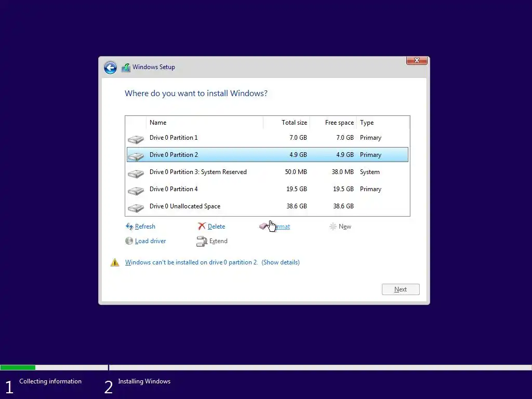Click the System Reserved partition drive icon
Viewport: 532px width, 399px height.
click(136, 174)
